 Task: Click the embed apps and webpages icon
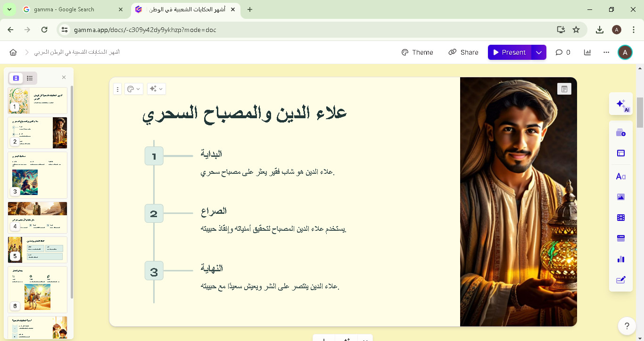[x=620, y=238]
